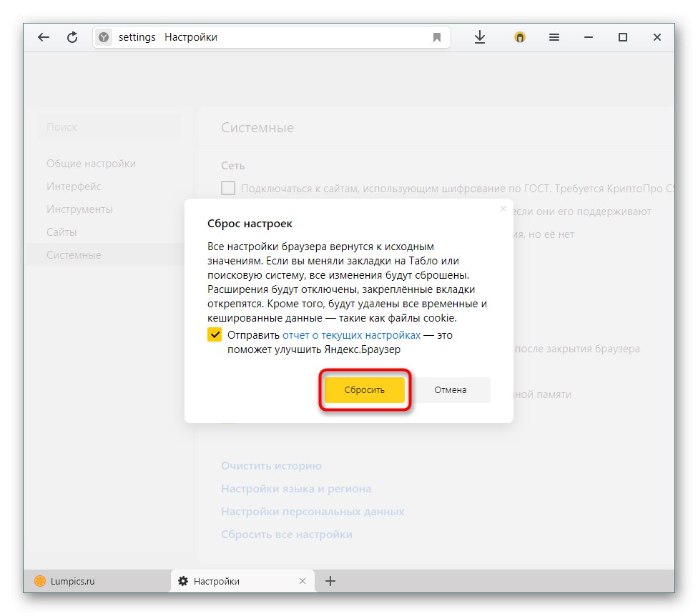Open Инструменты section in sidebar
Screen dimensions: 698x616
pos(79,209)
